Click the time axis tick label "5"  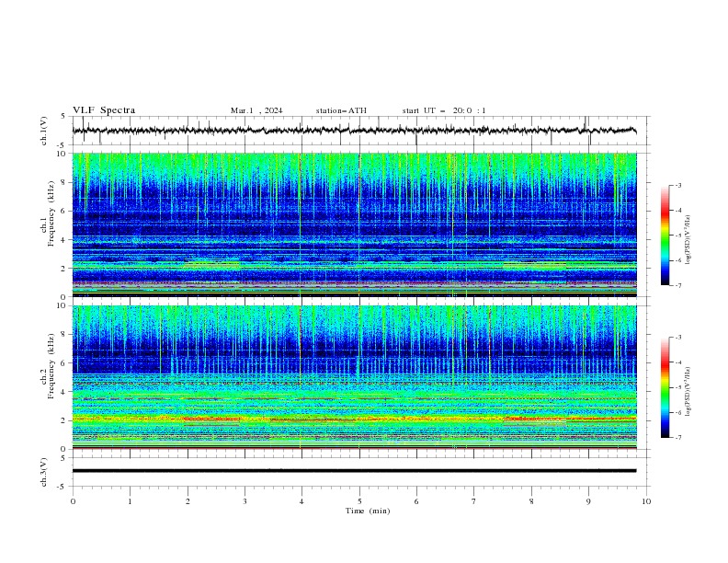[x=359, y=501]
